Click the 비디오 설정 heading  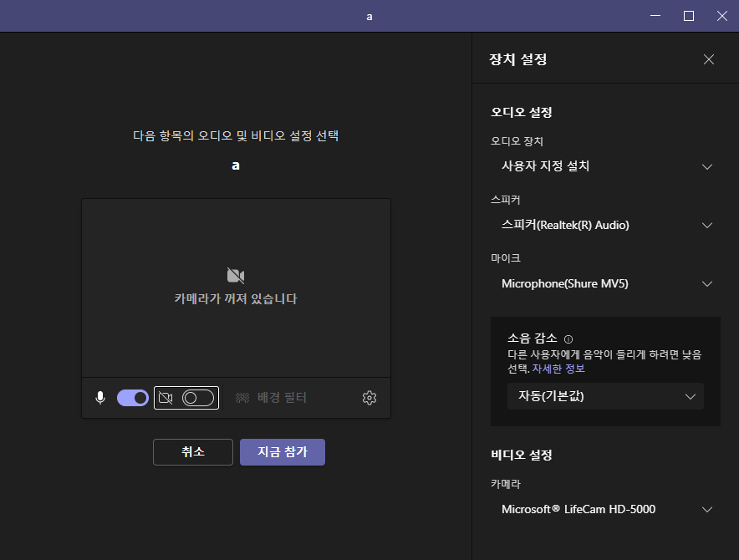pos(522,455)
